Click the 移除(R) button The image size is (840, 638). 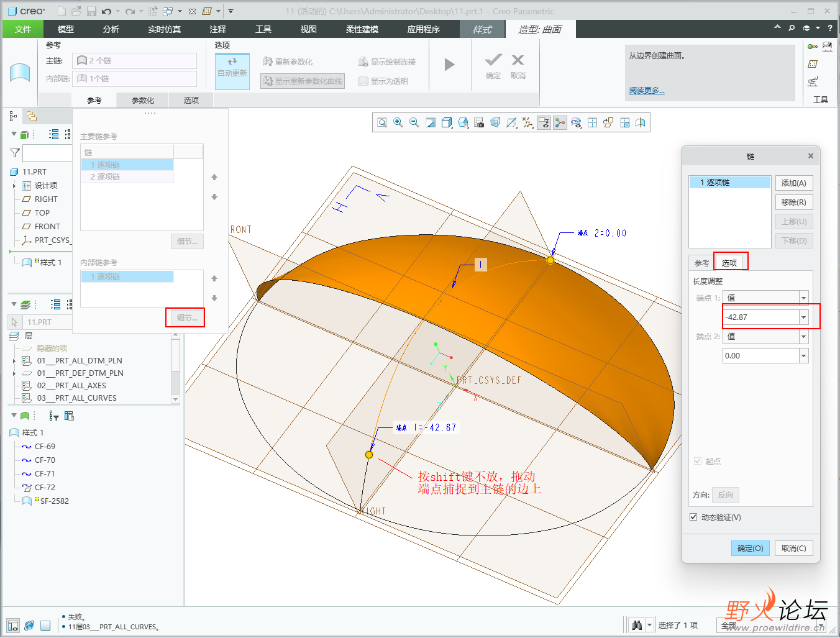click(794, 202)
